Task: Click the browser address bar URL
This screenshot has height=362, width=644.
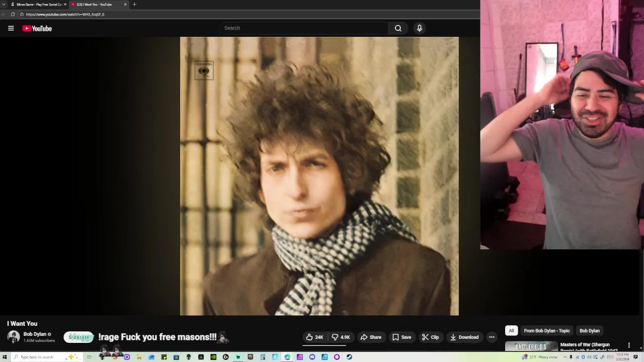Action: [65, 14]
